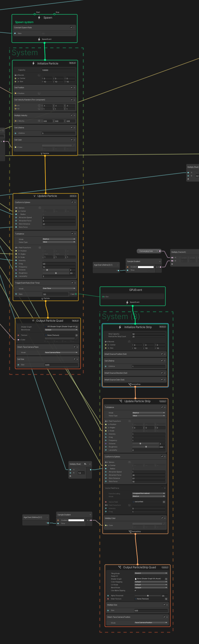Click the Update Particle context icon
Image resolution: width=199 pixels, height=644 pixels.
pos(35,196)
